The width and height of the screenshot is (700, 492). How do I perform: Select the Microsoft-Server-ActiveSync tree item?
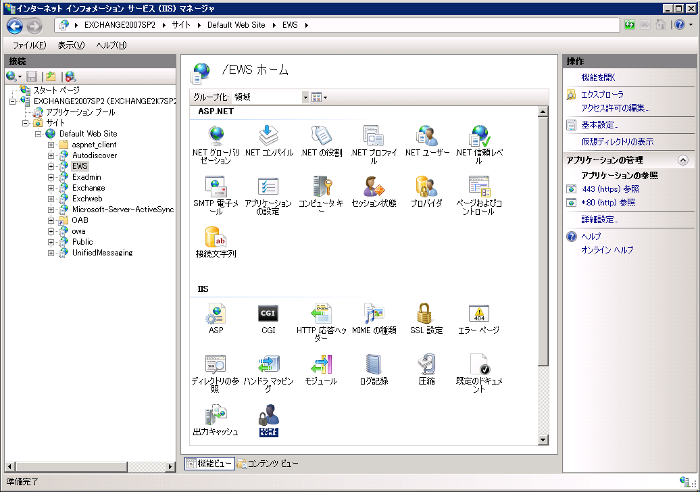tap(123, 209)
